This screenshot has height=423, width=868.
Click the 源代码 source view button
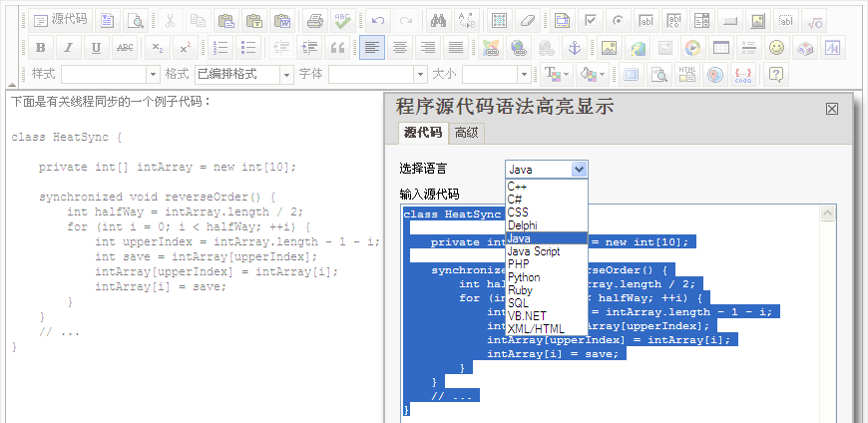point(61,20)
